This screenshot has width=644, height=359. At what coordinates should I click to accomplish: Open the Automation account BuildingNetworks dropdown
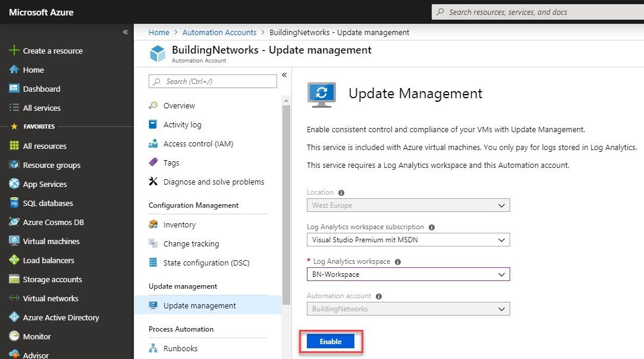409,309
